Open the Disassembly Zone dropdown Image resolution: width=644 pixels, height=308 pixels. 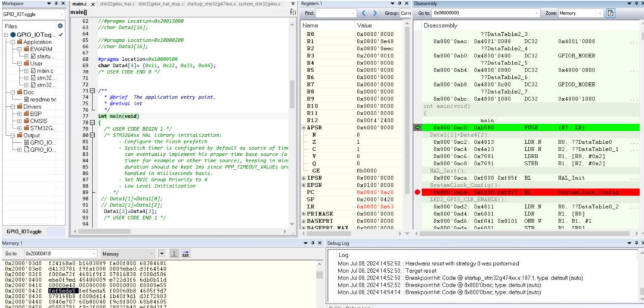[x=600, y=13]
